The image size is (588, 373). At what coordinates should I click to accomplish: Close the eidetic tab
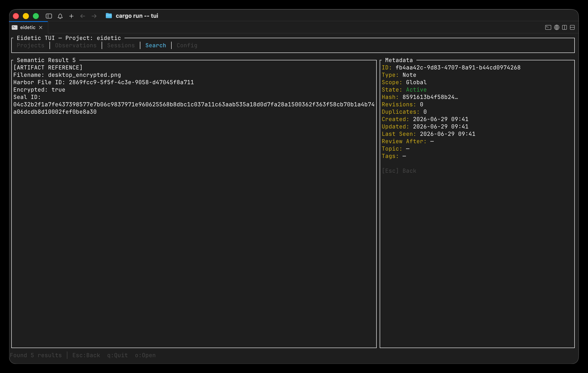tap(41, 28)
